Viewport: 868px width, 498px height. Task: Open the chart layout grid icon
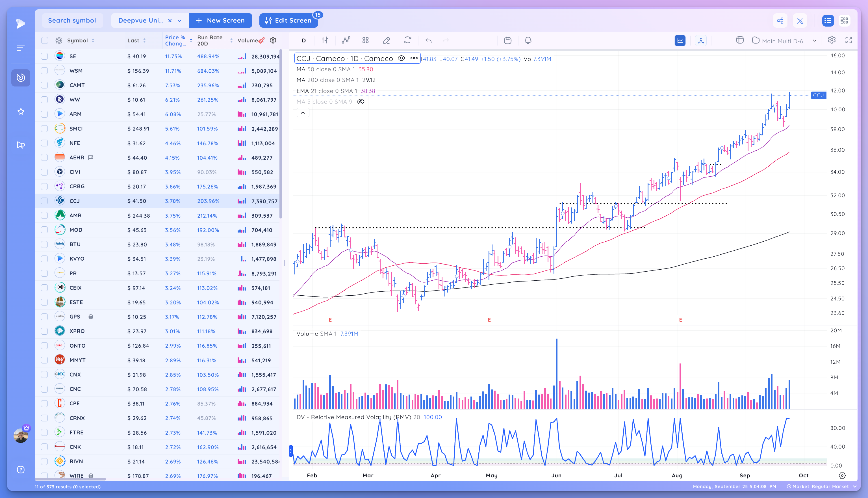[365, 40]
